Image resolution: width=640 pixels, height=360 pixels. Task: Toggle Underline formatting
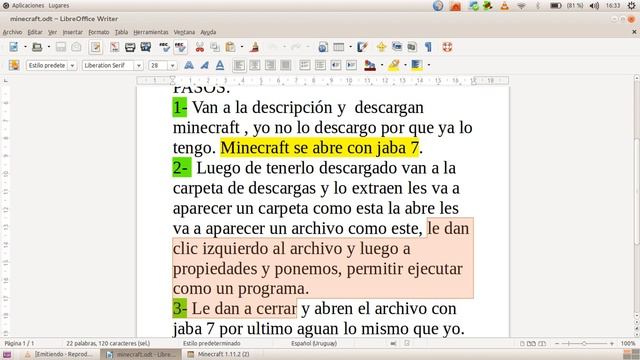tap(220, 65)
